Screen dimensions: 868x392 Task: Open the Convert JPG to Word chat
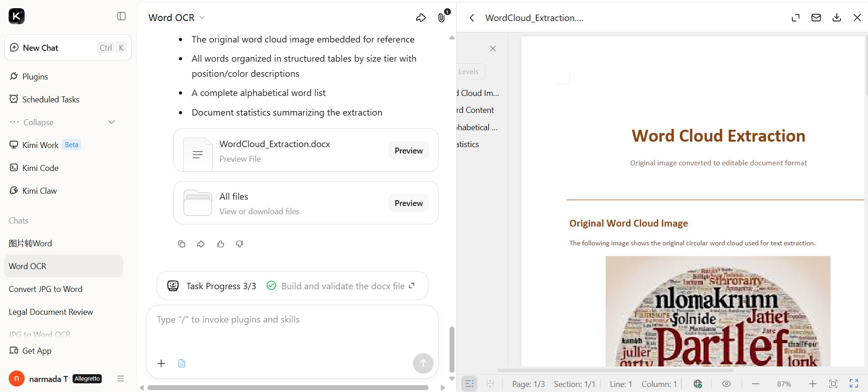tap(46, 289)
